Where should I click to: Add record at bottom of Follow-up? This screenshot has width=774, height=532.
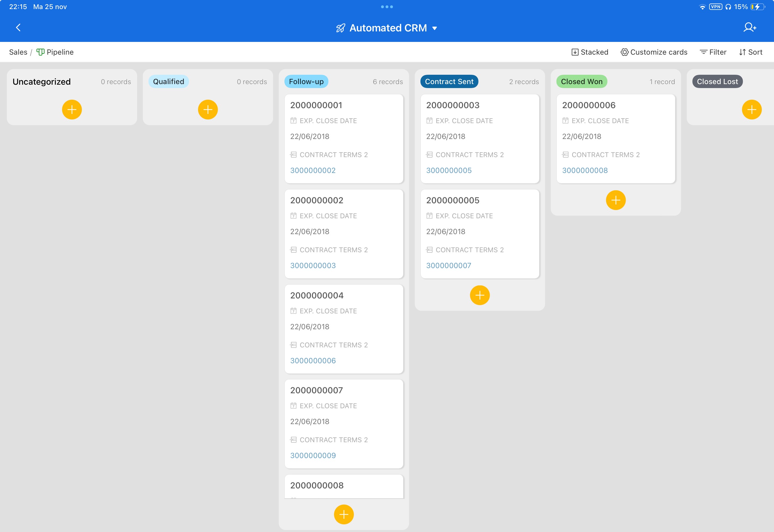[343, 514]
